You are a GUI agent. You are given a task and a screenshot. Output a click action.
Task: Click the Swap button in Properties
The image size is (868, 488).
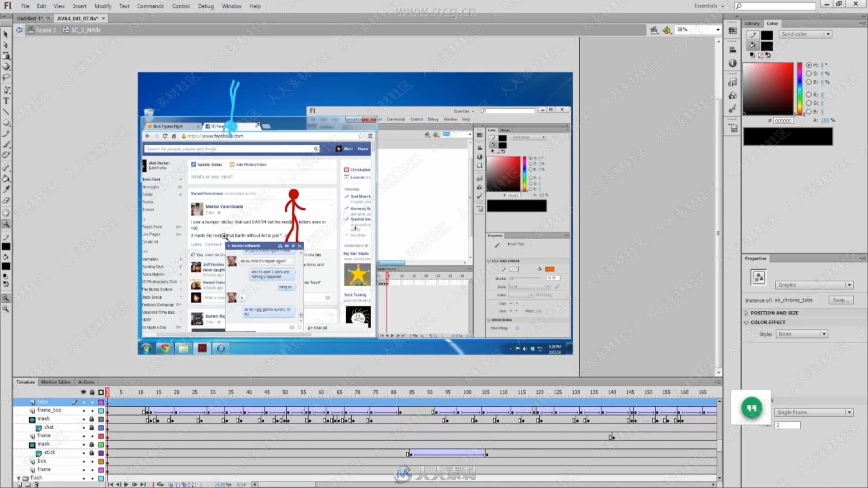tap(840, 300)
